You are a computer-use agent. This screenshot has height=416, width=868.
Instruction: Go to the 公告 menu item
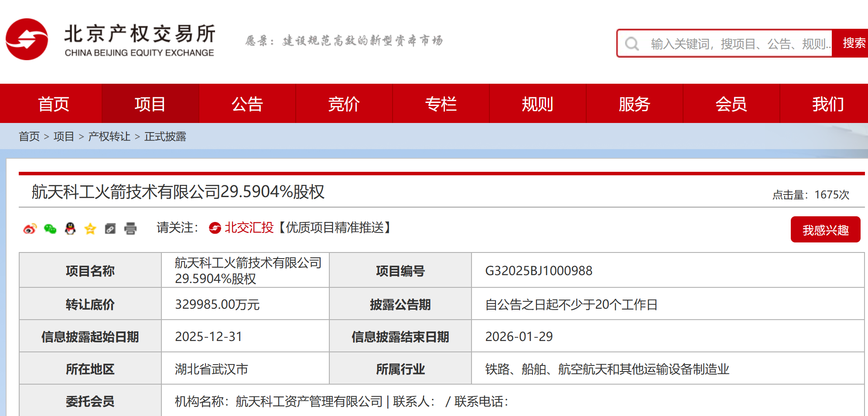click(x=247, y=104)
